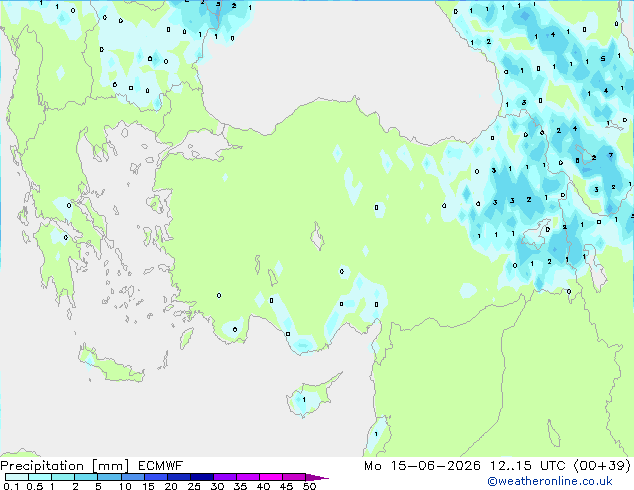This screenshot has height=490, width=634.
Task: Click the legend label '0.5'
Action: pyautogui.click(x=35, y=486)
